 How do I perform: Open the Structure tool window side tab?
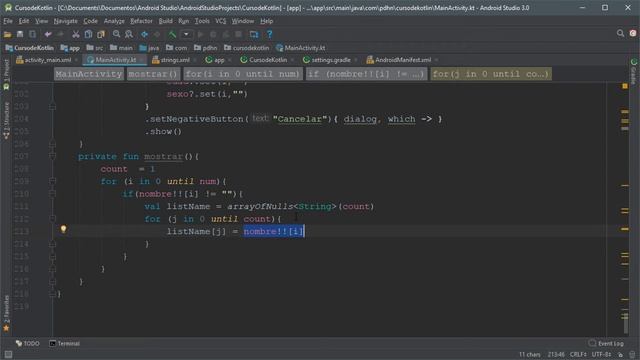(x=6, y=120)
